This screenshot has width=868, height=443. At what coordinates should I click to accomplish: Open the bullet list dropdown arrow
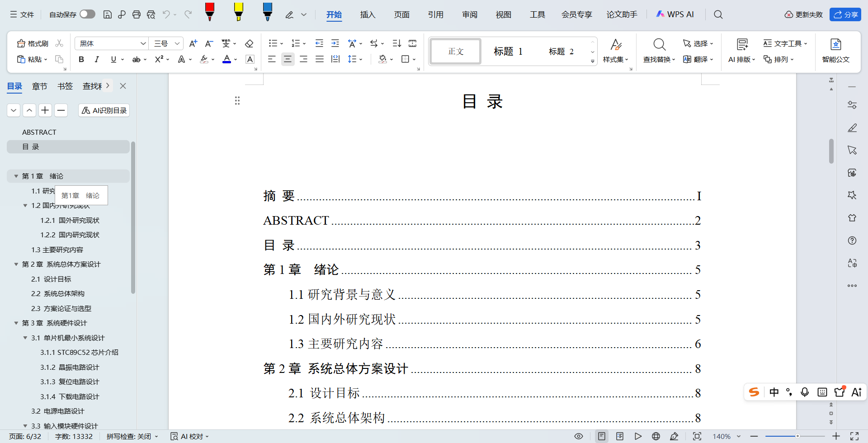282,44
